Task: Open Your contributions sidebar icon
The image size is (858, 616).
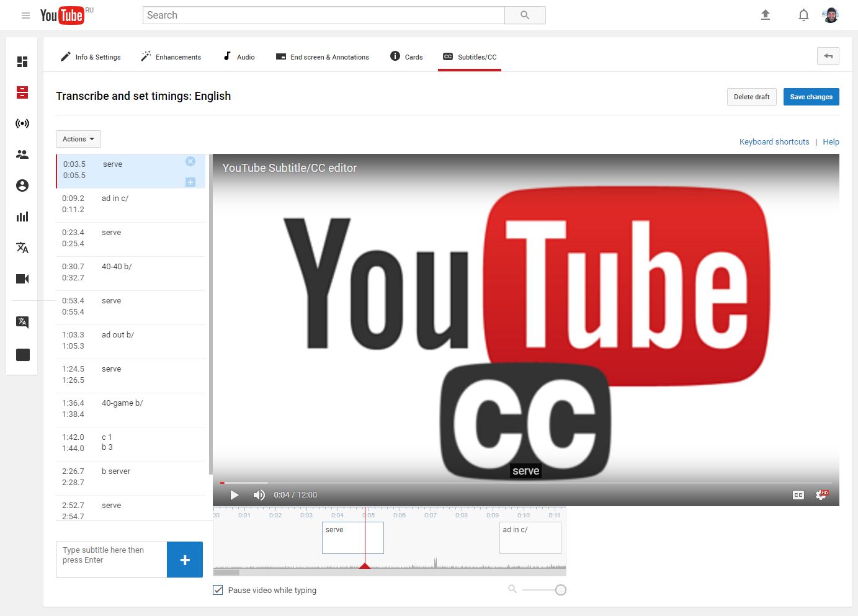Action: tap(22, 322)
